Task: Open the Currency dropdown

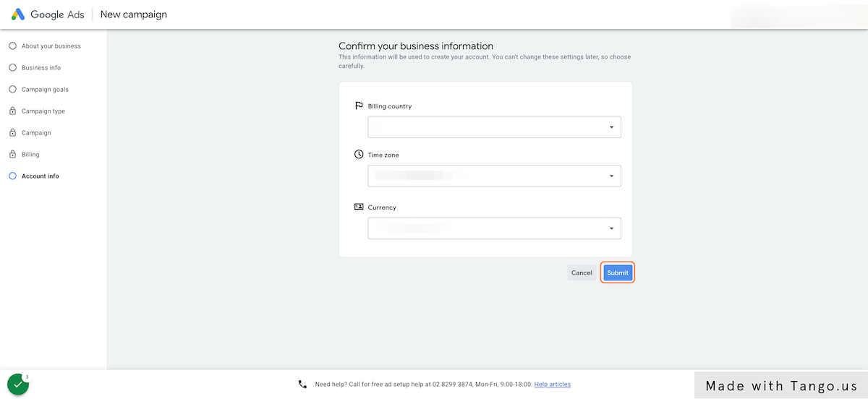Action: click(494, 228)
